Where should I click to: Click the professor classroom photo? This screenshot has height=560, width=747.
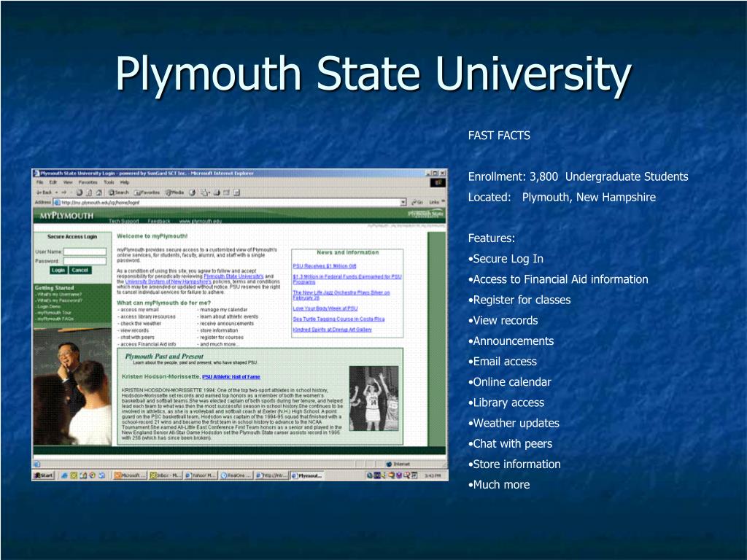pos(72,387)
